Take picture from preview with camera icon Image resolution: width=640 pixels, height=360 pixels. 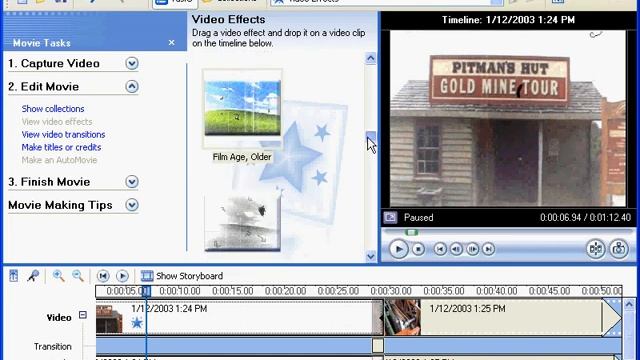click(619, 249)
